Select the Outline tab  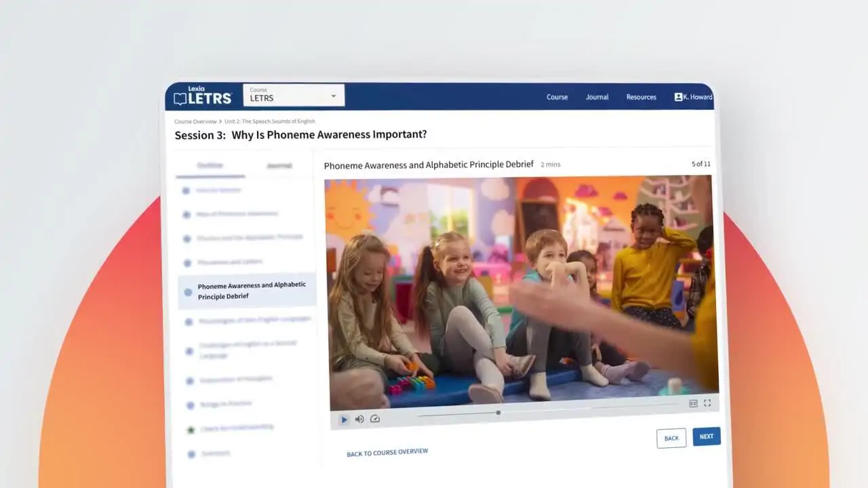(210, 164)
